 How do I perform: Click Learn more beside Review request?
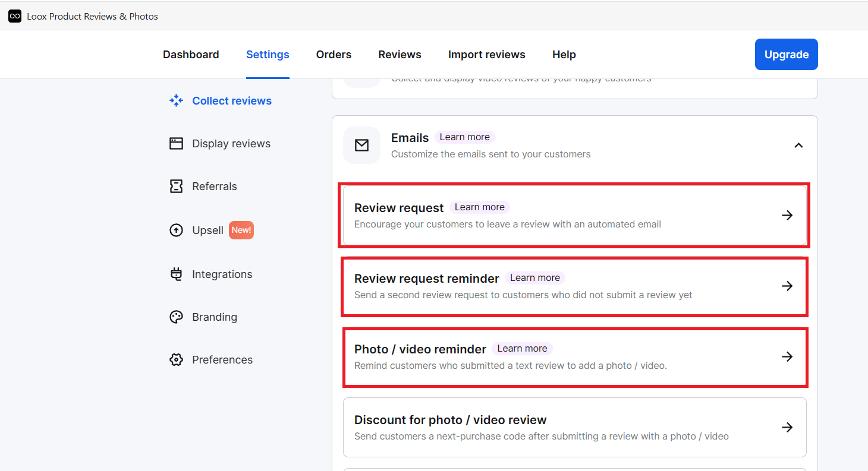[x=479, y=207]
